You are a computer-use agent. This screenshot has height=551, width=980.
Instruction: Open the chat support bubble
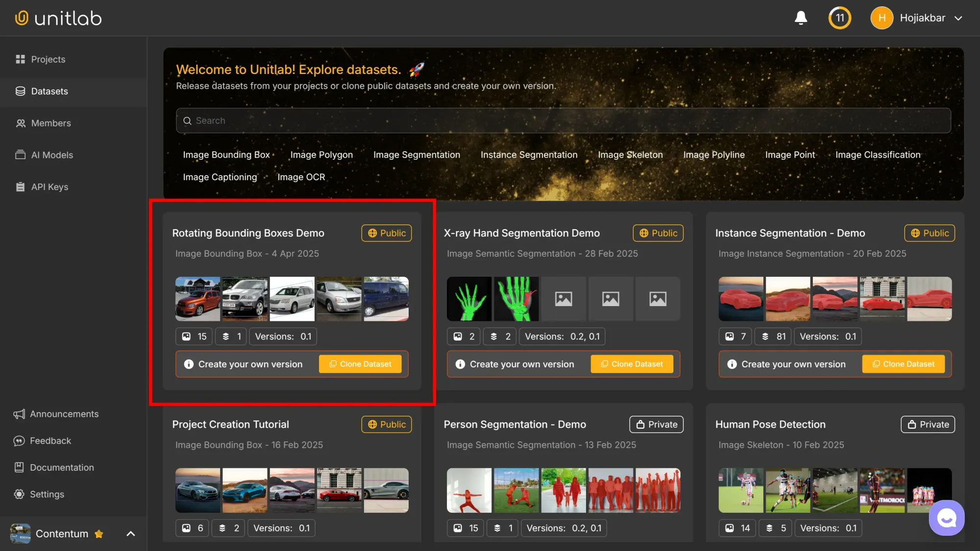946,518
